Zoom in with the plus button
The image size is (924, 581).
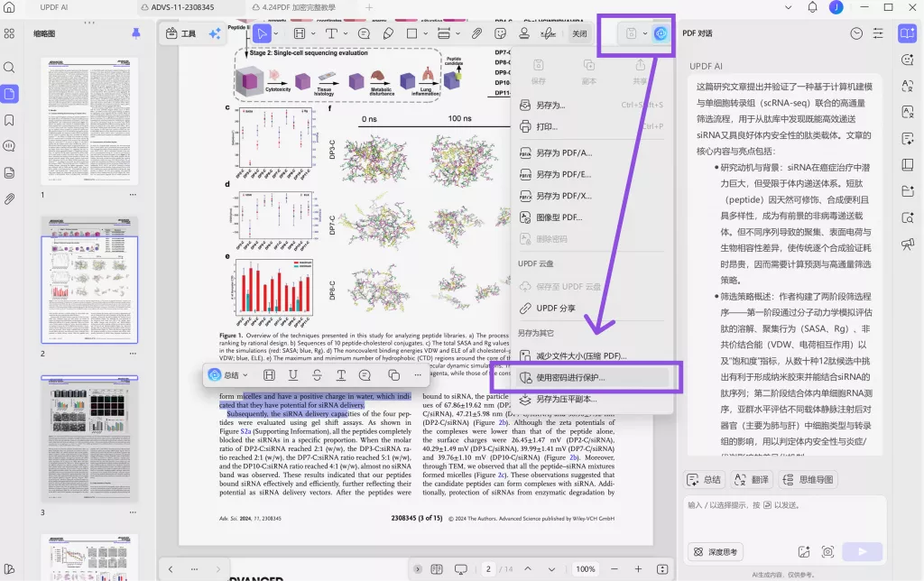pos(638,569)
